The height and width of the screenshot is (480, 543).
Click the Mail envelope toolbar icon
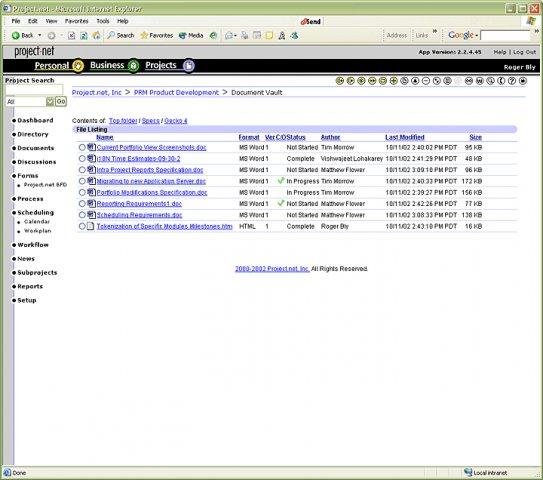(x=229, y=35)
